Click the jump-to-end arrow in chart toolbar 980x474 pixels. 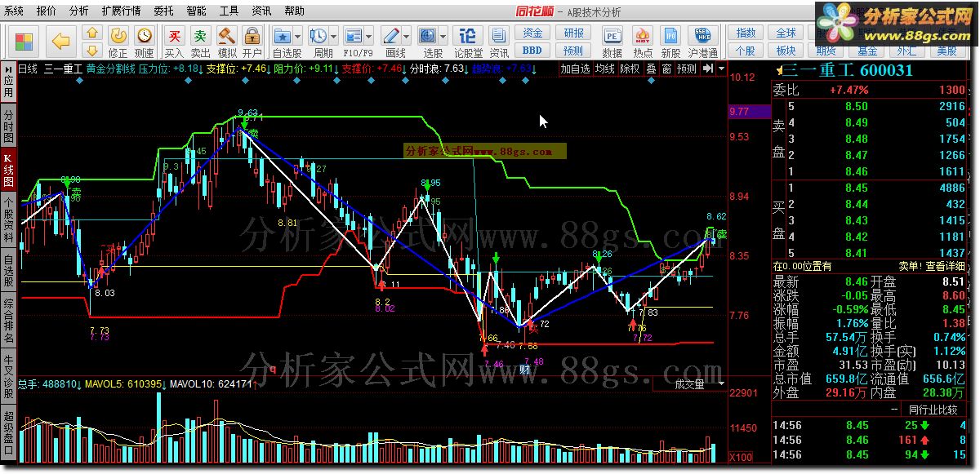click(x=708, y=69)
